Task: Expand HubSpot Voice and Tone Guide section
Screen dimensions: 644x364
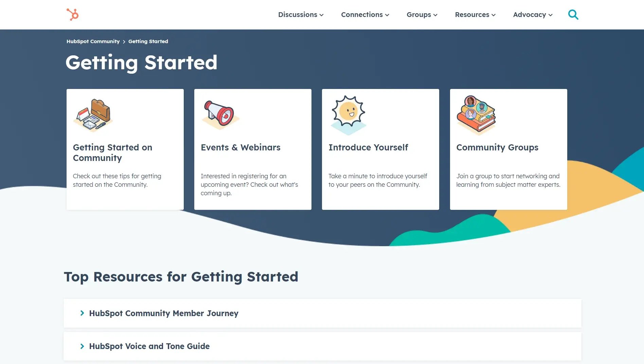Action: (322, 346)
